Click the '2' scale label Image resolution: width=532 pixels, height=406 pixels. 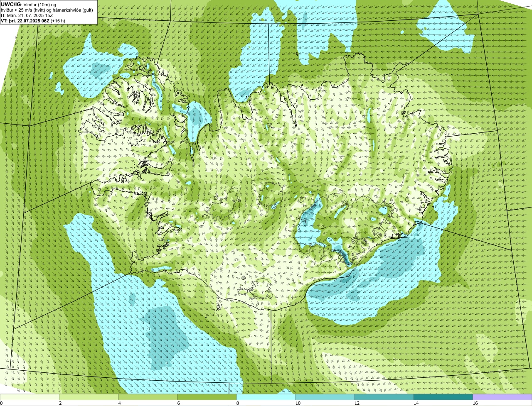coord(61,403)
